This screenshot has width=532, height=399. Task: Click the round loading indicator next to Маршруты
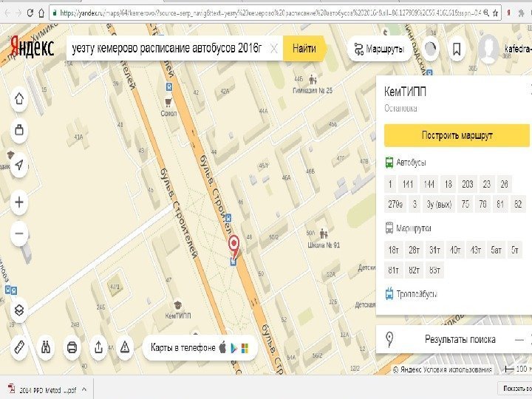(431, 49)
